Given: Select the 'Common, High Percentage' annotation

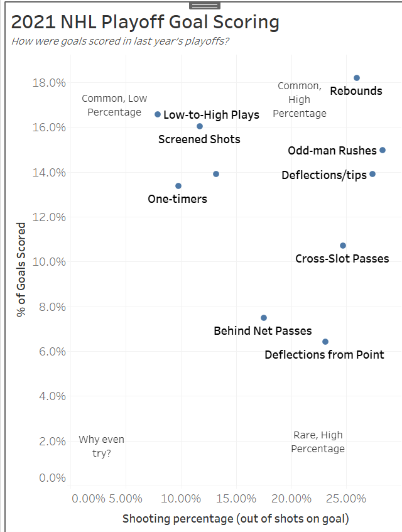Looking at the screenshot, I should coord(300,99).
